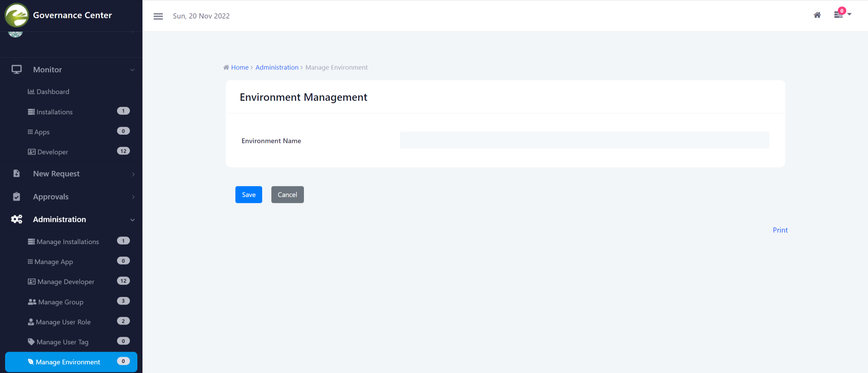
Task: Open Manage Developer in sidebar
Action: point(66,282)
